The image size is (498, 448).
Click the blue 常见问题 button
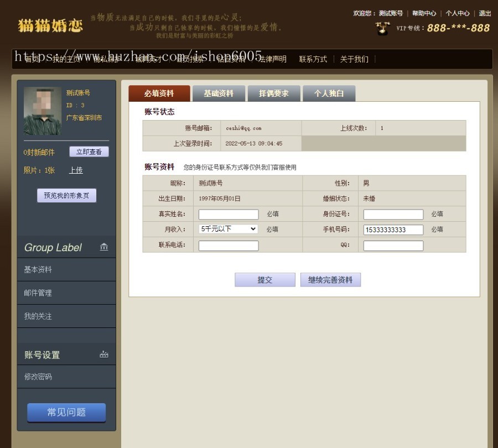66,413
